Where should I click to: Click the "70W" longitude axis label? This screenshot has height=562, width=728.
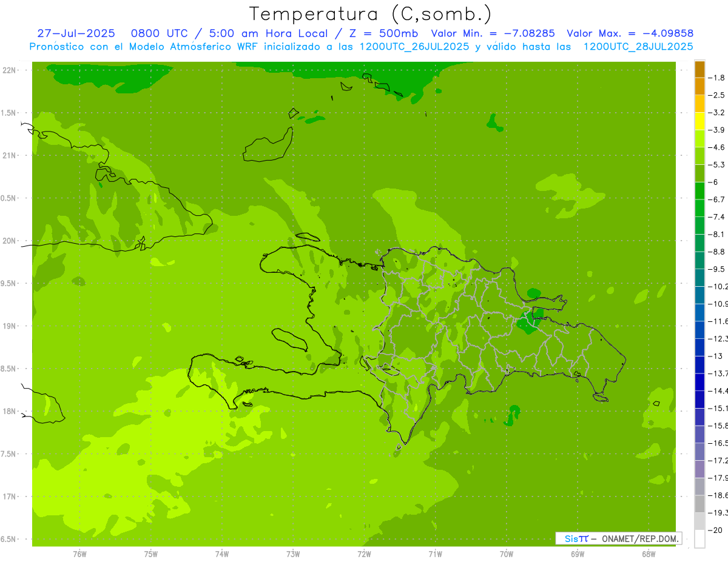pos(507,554)
